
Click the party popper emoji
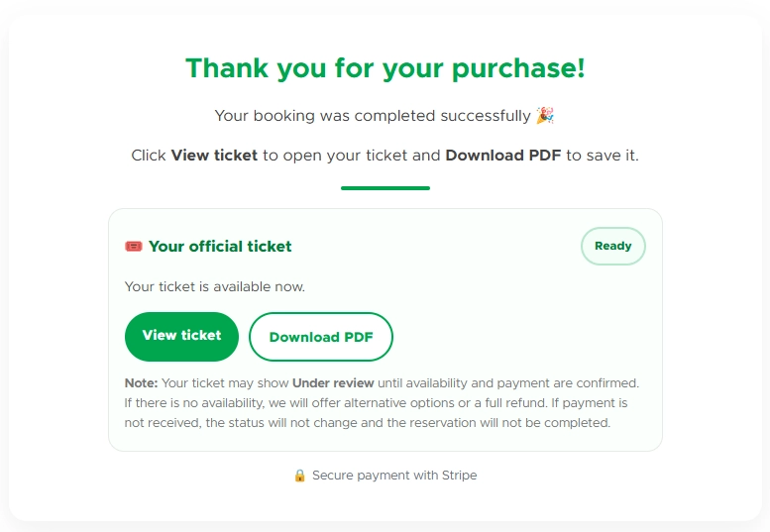pyautogui.click(x=545, y=116)
